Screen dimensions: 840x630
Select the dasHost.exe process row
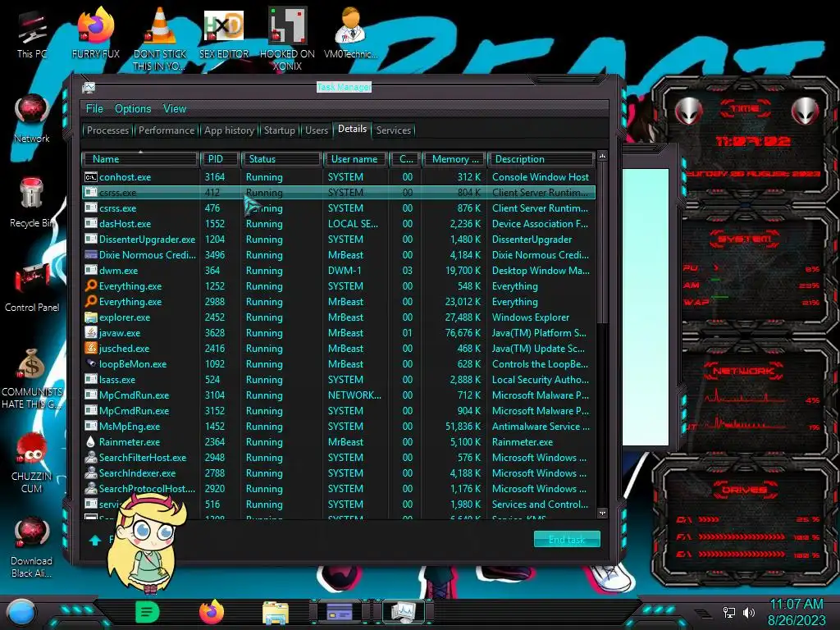point(339,224)
